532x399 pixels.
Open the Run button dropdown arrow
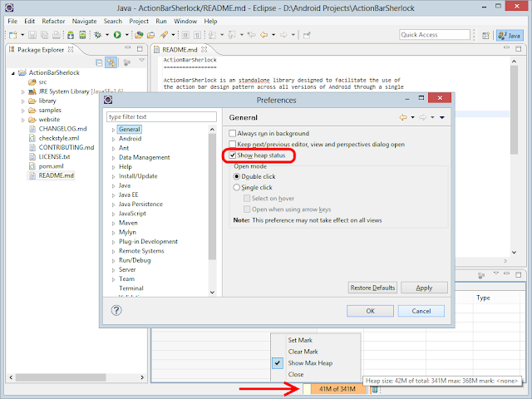pos(127,35)
